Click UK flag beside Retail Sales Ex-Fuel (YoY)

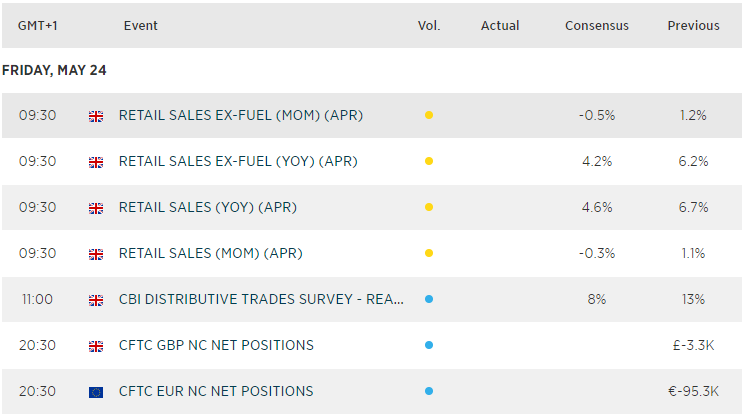[x=97, y=162]
